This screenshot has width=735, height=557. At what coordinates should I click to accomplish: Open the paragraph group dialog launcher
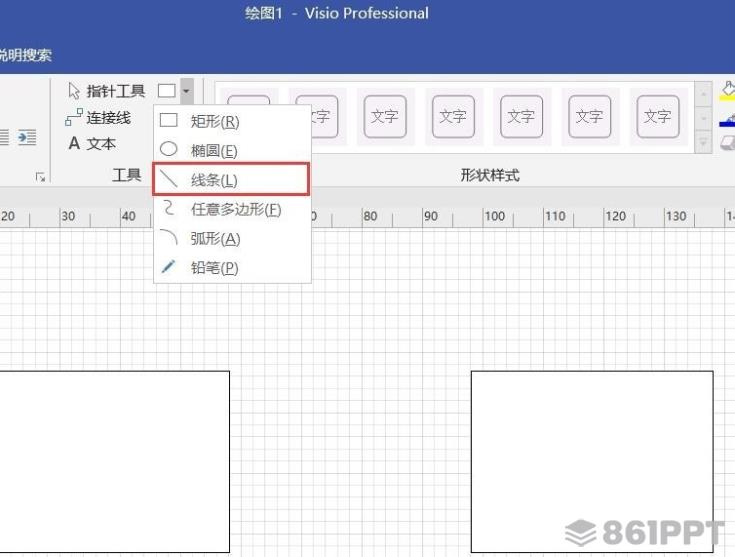(40, 177)
